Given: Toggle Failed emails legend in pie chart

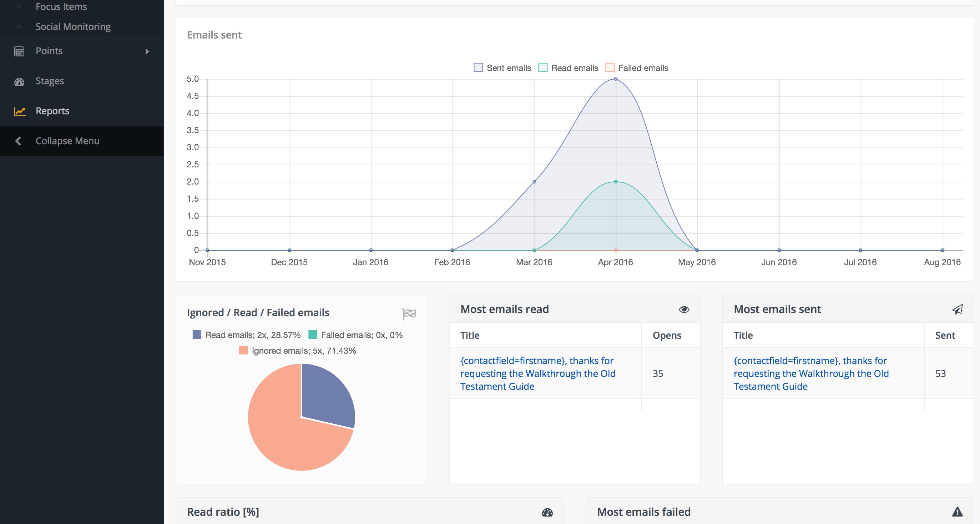Looking at the screenshot, I should (355, 335).
